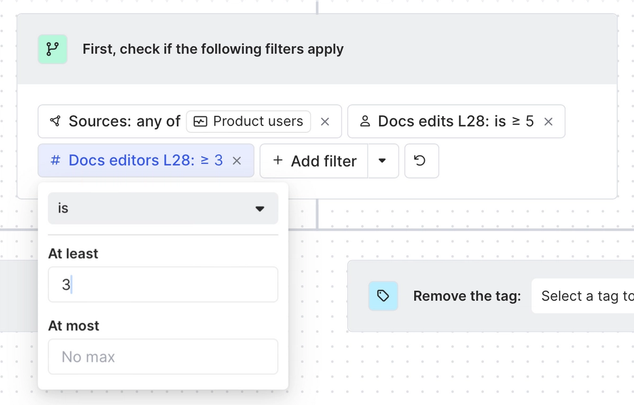Click the blue tag icon
The height and width of the screenshot is (405, 634).
point(383,296)
